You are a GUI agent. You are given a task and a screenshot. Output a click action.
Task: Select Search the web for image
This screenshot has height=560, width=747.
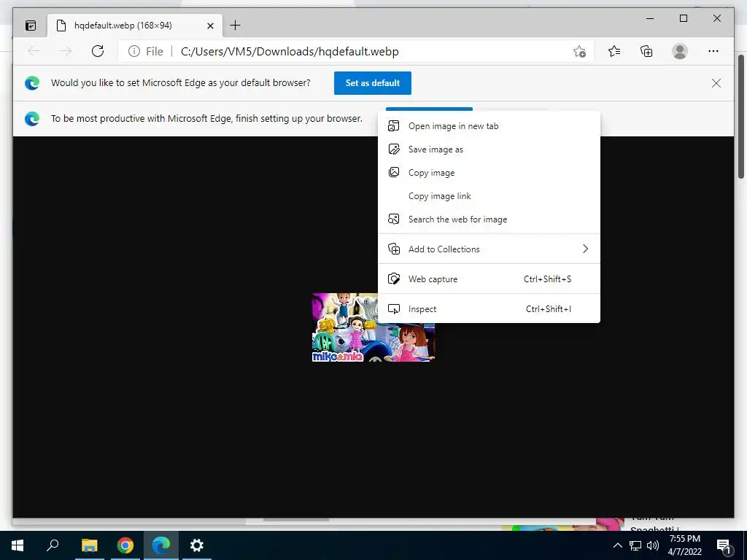[x=489, y=219]
